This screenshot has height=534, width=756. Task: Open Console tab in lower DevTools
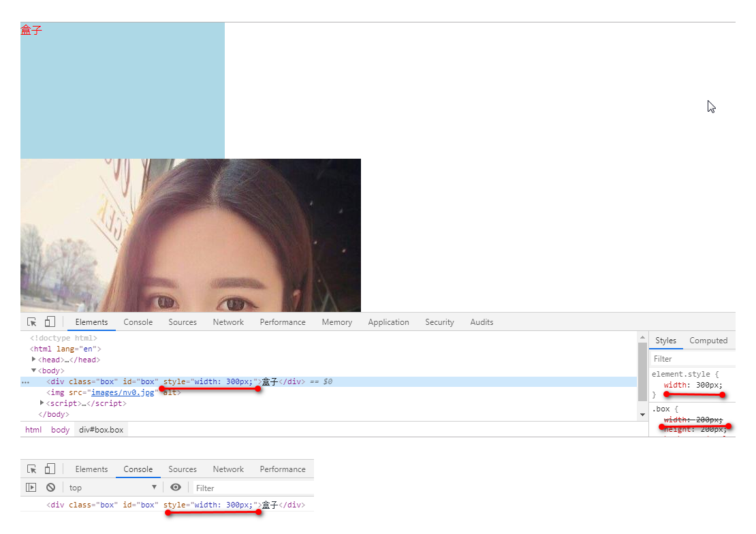(138, 469)
